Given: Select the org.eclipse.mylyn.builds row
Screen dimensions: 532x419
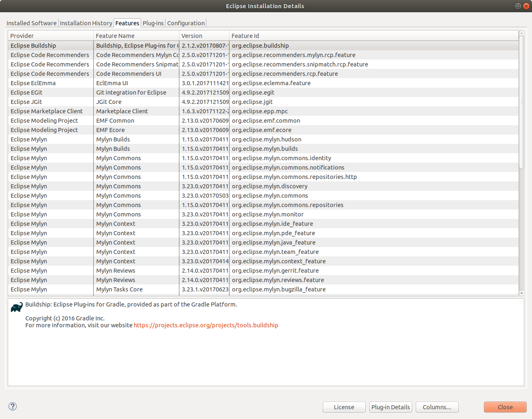Looking at the screenshot, I should pos(263,149).
